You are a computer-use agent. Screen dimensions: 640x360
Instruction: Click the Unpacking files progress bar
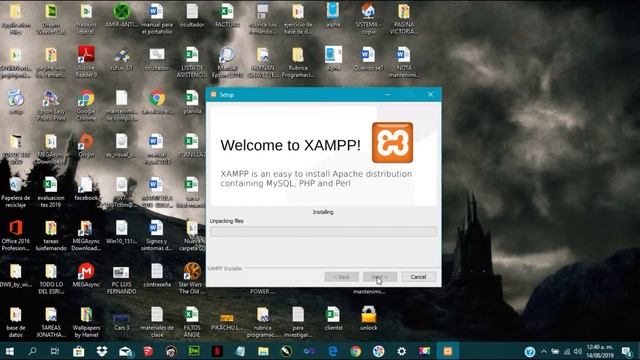(x=323, y=231)
